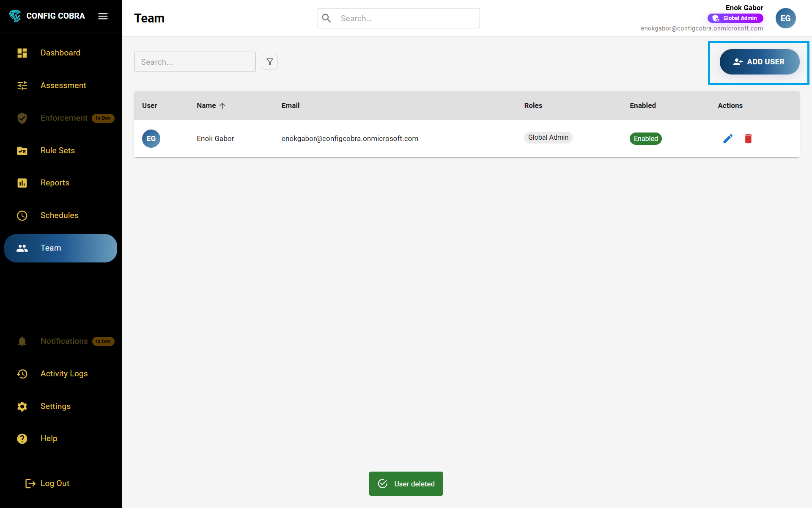812x508 pixels.
Task: Click the Settings gear icon
Action: pyautogui.click(x=22, y=406)
